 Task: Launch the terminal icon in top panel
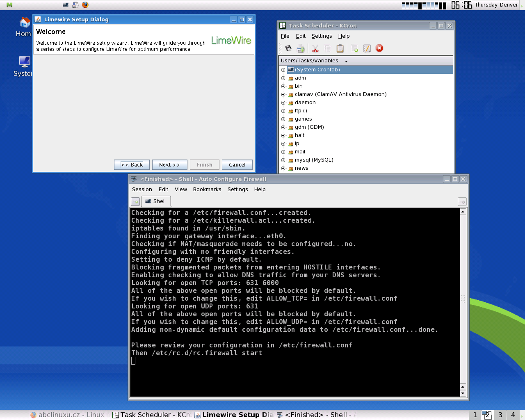(66, 5)
